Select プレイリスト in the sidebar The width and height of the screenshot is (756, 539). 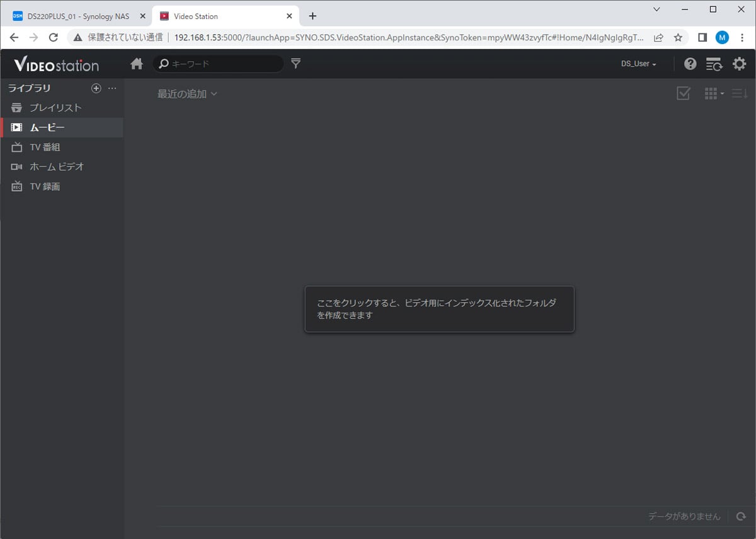coord(55,108)
